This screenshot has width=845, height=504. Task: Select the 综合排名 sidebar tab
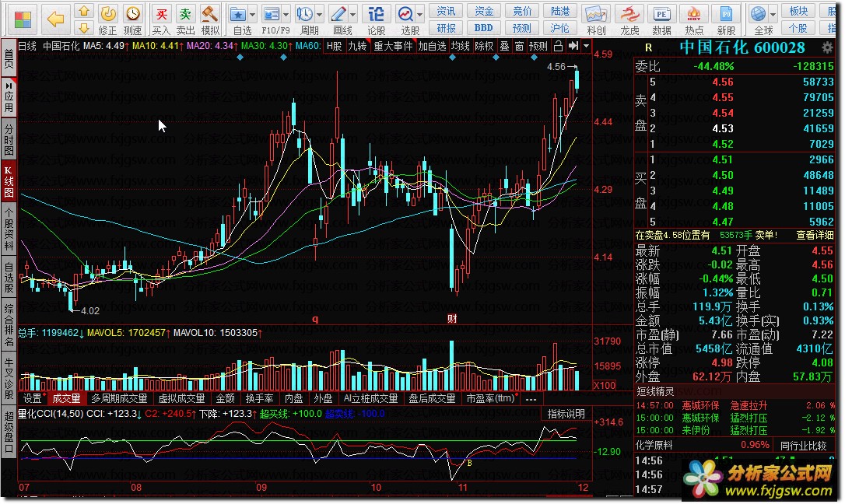point(9,325)
